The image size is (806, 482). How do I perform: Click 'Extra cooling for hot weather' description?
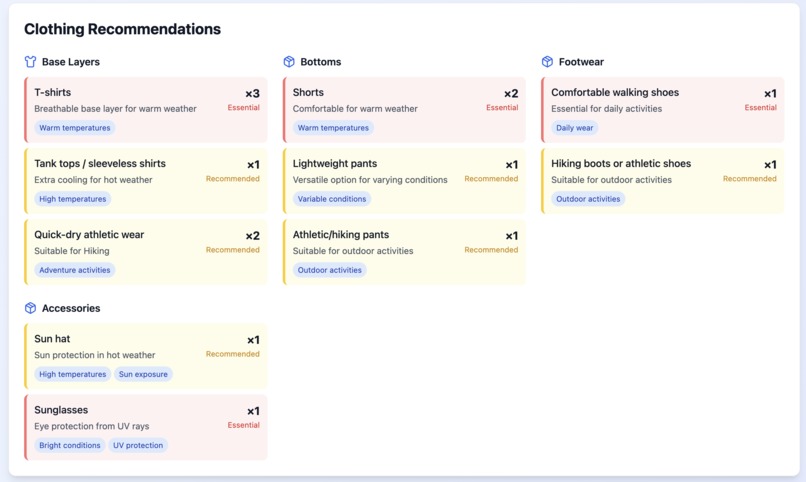coord(93,179)
